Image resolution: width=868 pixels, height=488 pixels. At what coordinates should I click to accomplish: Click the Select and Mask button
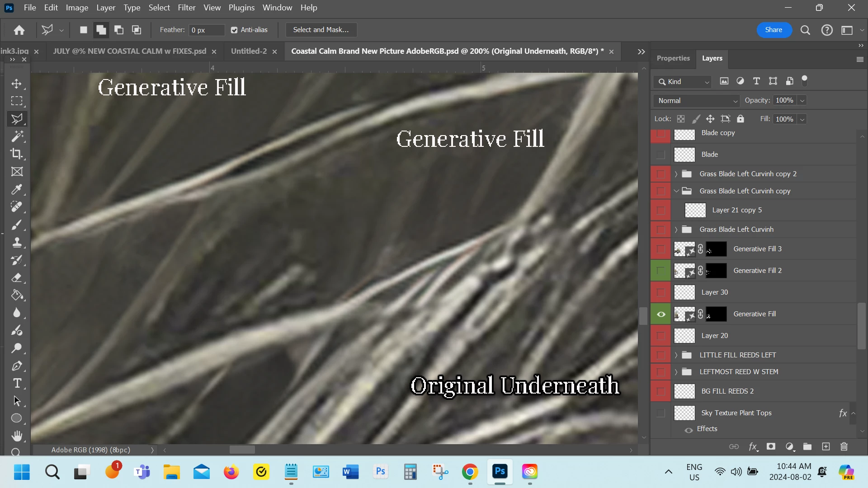coord(321,30)
